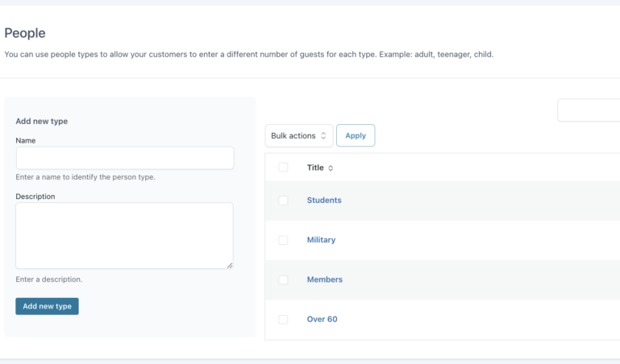Open the Bulk actions dropdown

point(298,136)
